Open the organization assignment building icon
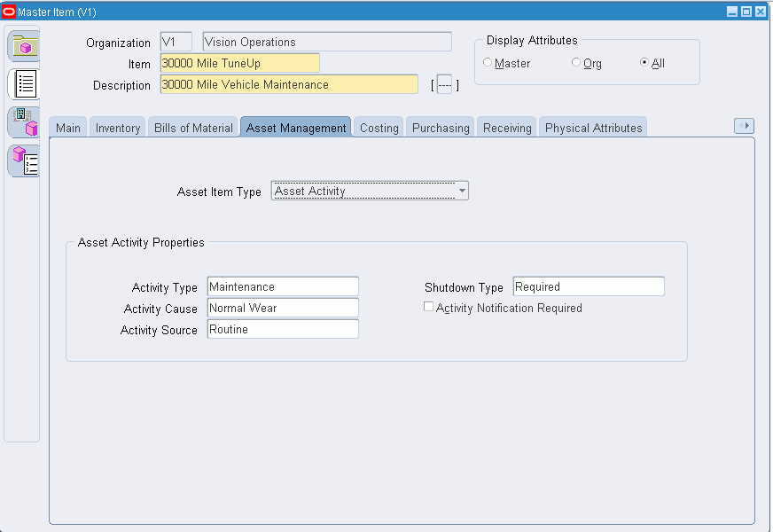The image size is (773, 532). pos(24,121)
